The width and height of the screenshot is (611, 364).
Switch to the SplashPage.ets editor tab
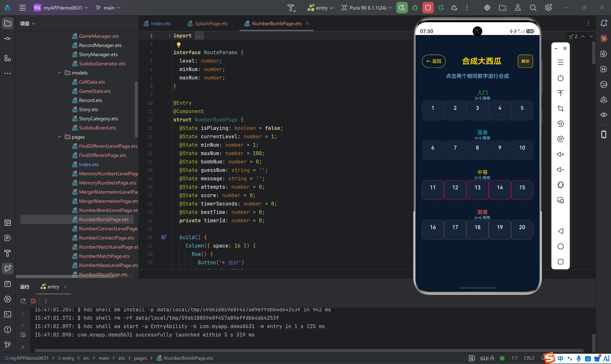[208, 23]
